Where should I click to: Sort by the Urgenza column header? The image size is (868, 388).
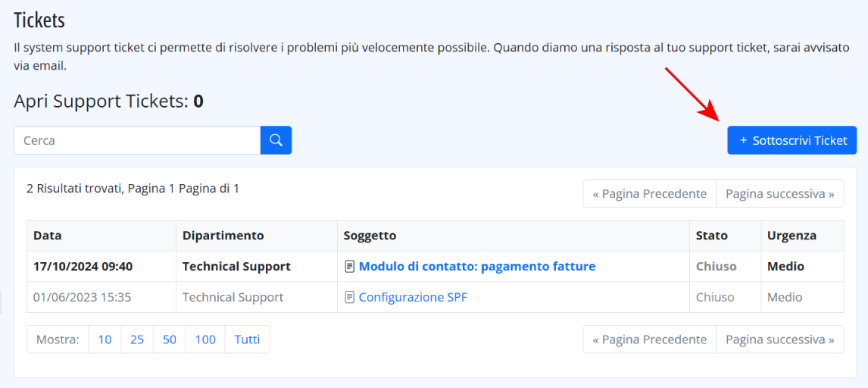point(792,236)
